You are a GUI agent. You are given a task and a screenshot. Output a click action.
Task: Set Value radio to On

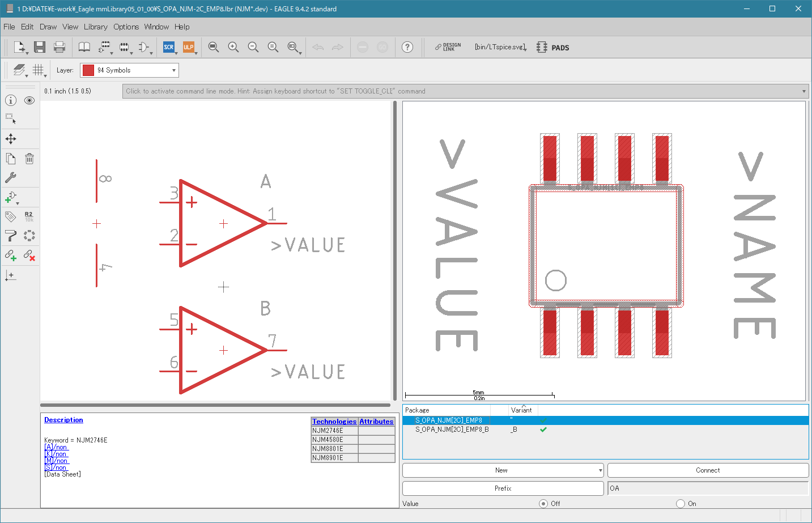[681, 503]
